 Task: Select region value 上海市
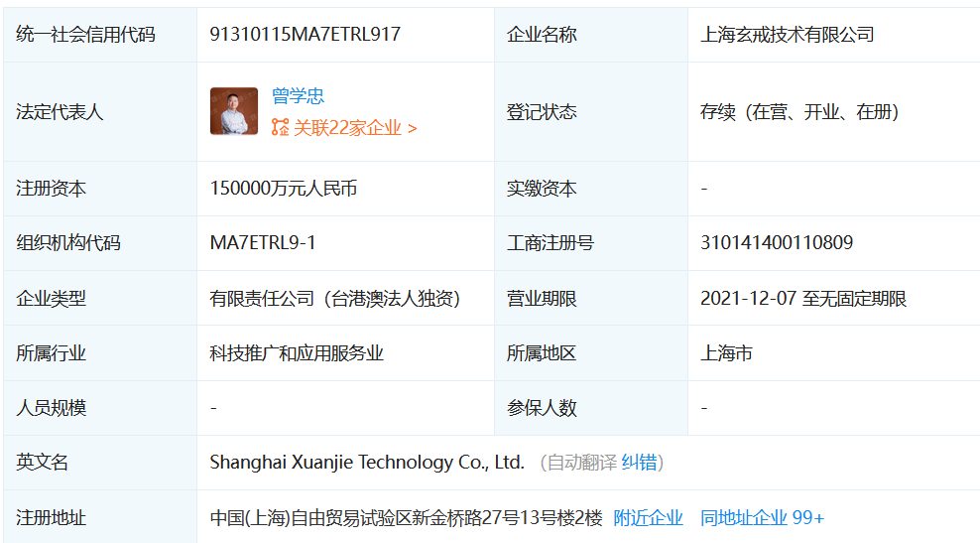726,353
